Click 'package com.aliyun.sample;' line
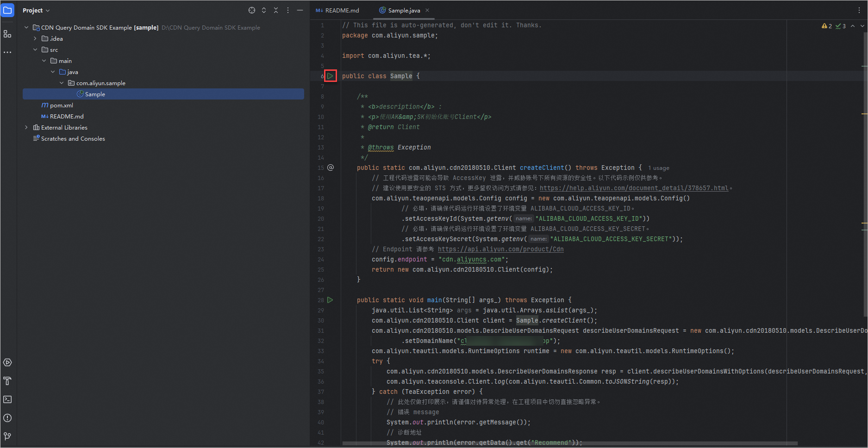This screenshot has height=448, width=868. pyautogui.click(x=390, y=35)
